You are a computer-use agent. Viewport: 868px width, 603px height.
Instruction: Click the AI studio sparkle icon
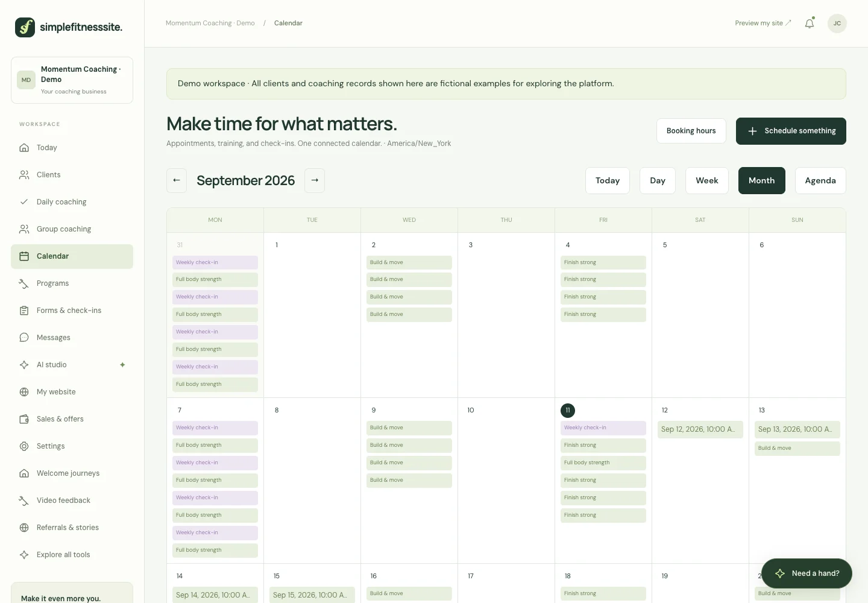click(24, 365)
